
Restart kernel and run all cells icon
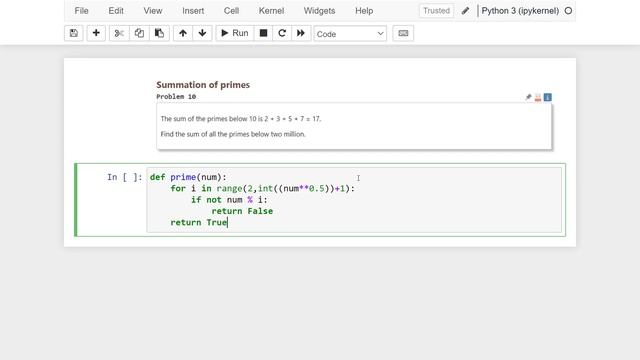pos(301,33)
